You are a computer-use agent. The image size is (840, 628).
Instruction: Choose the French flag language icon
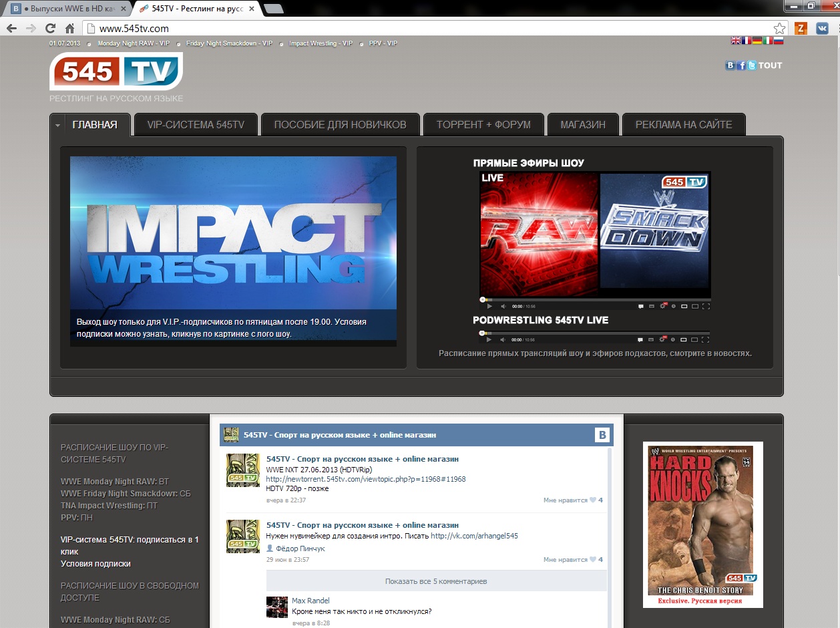(747, 41)
